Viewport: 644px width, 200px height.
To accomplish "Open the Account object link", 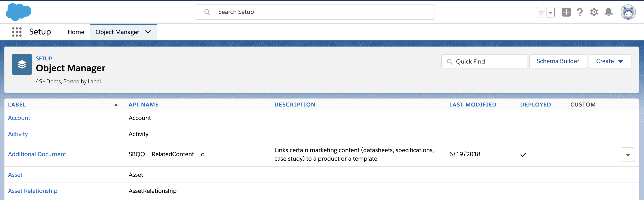I will [x=19, y=118].
